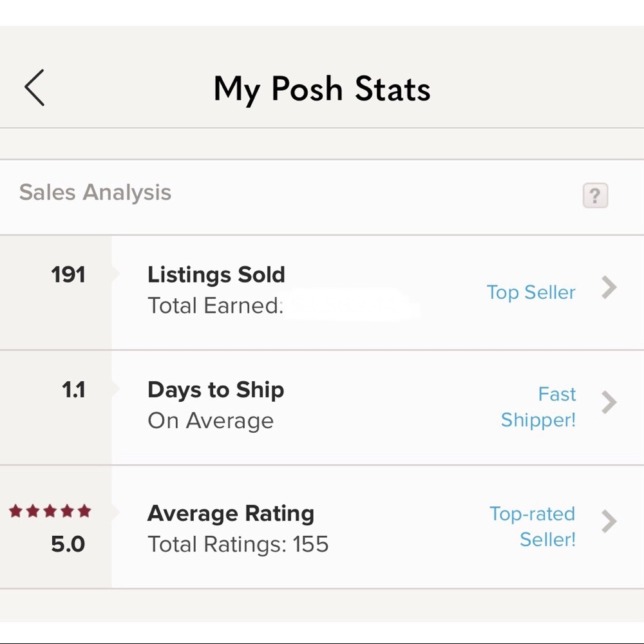The image size is (644, 644).
Task: Select the Top-rated Seller! link
Action: coord(533,527)
